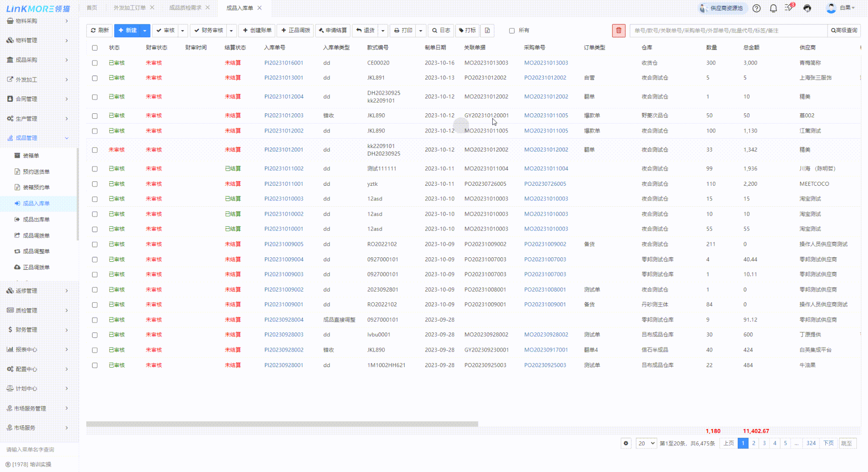Click the red trash delete icon
The image size is (868, 472).
click(619, 30)
